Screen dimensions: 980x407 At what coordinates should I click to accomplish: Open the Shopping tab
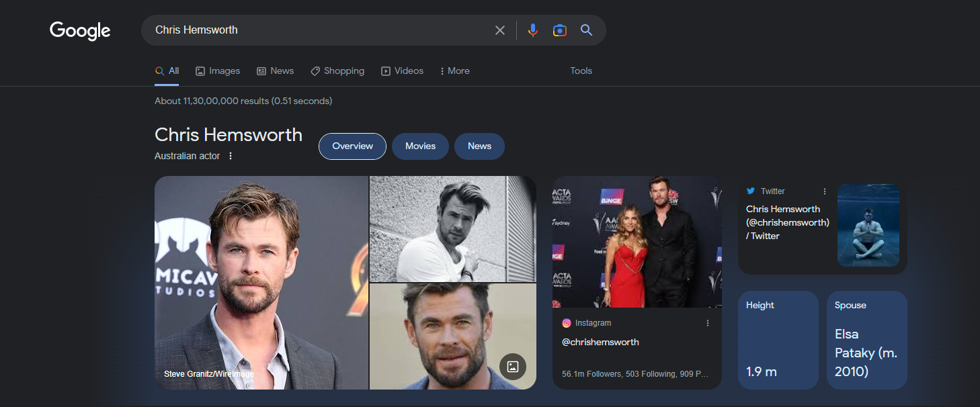click(337, 71)
